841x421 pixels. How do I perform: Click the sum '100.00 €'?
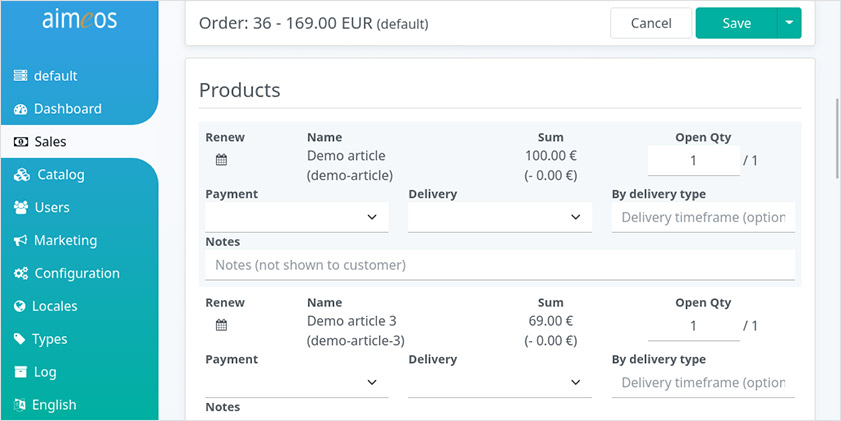pos(551,156)
